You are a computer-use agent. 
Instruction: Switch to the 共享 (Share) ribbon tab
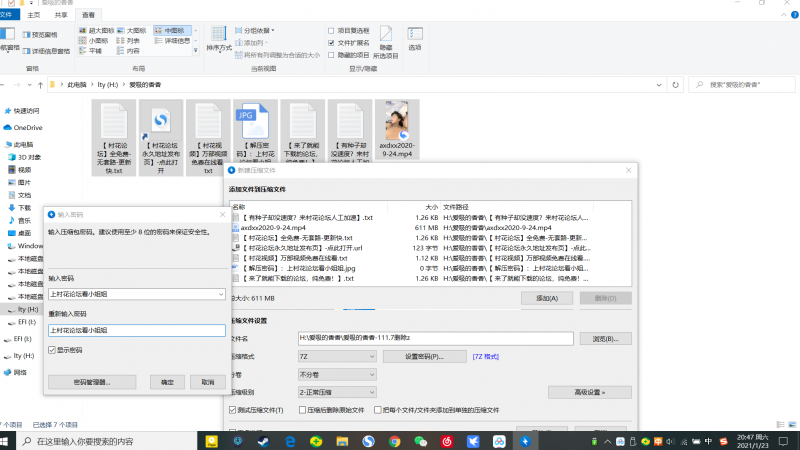pos(59,15)
